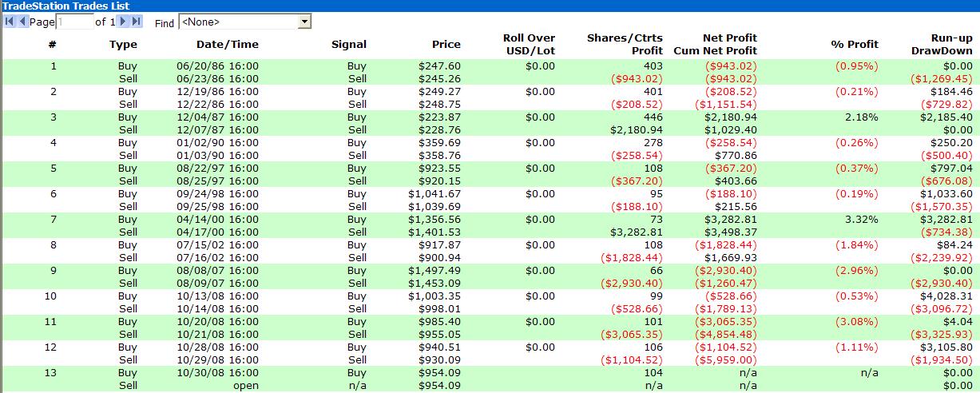This screenshot has width=980, height=393.
Task: Click the Date/Time column header
Action: 227,45
